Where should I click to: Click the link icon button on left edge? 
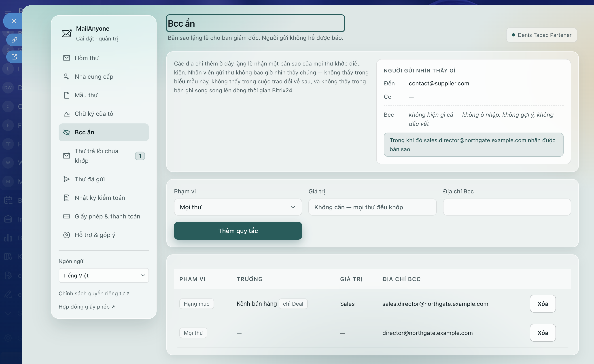tap(14, 40)
